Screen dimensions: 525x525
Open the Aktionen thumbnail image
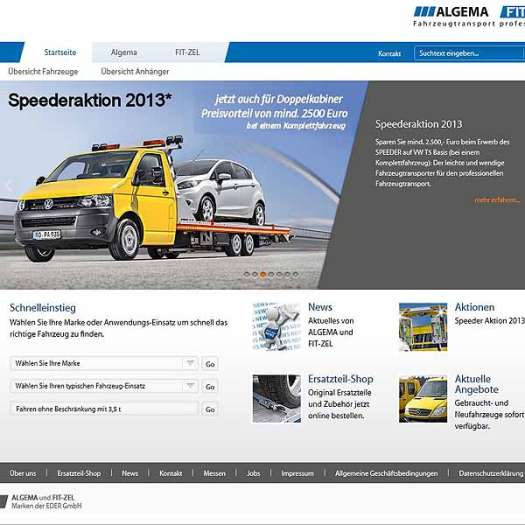(x=423, y=327)
